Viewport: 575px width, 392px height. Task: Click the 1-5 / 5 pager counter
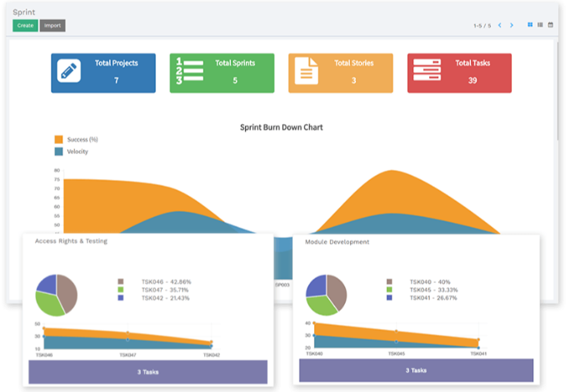482,26
